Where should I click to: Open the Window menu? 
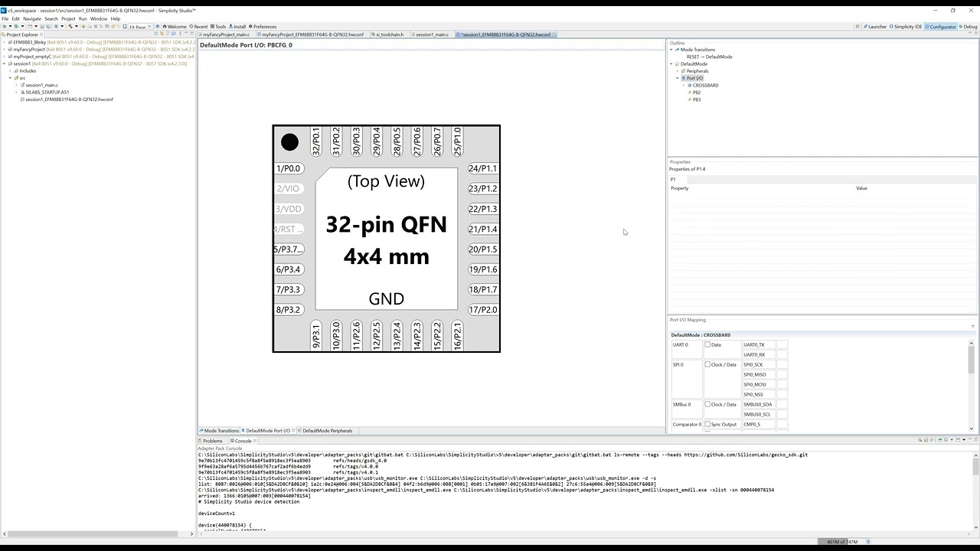(x=99, y=18)
